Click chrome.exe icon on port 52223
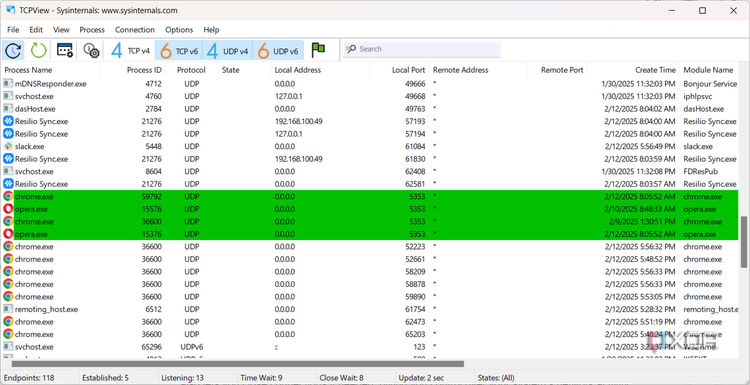This screenshot has height=385, width=750. coord(8,246)
